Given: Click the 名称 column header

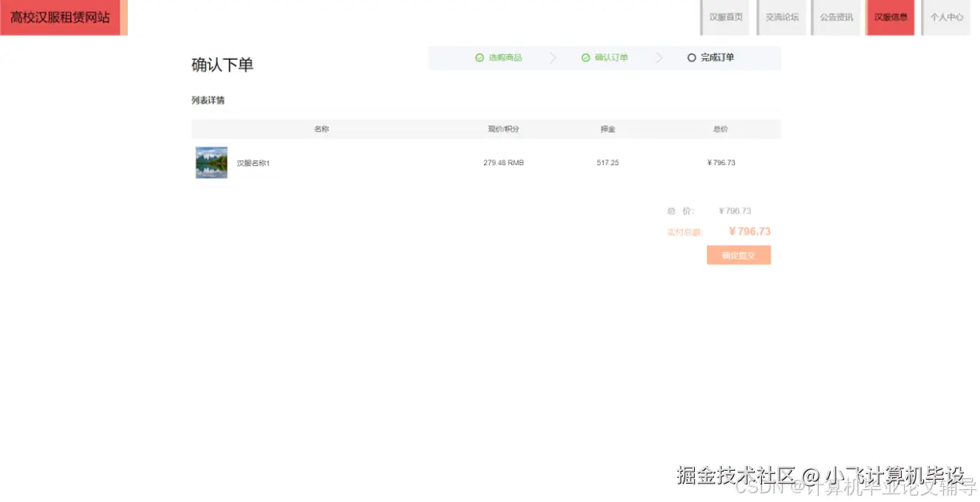Looking at the screenshot, I should pos(322,129).
